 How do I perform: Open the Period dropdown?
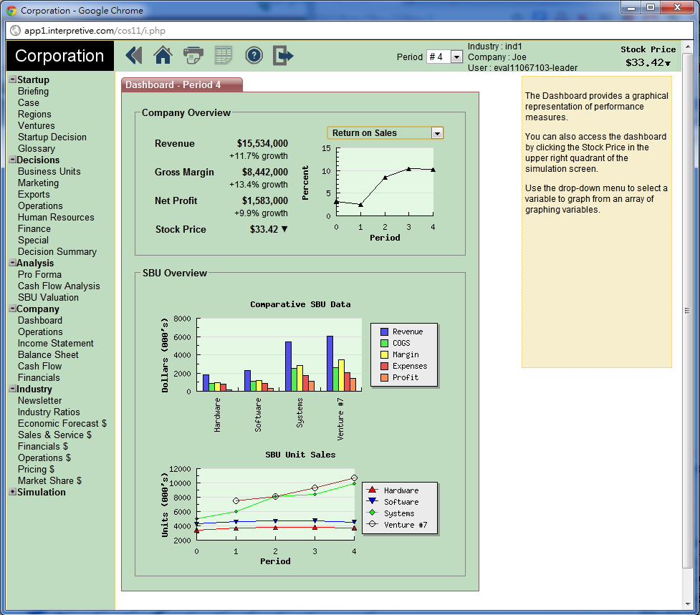[456, 57]
